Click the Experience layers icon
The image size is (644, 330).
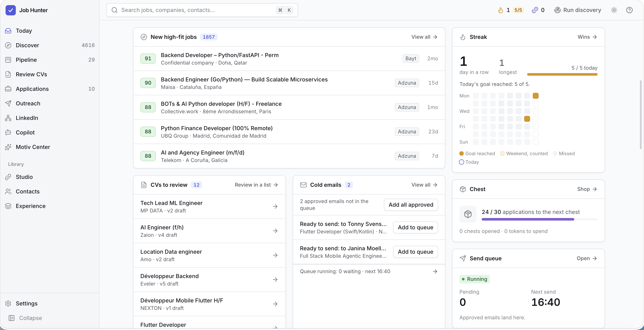pyautogui.click(x=8, y=206)
